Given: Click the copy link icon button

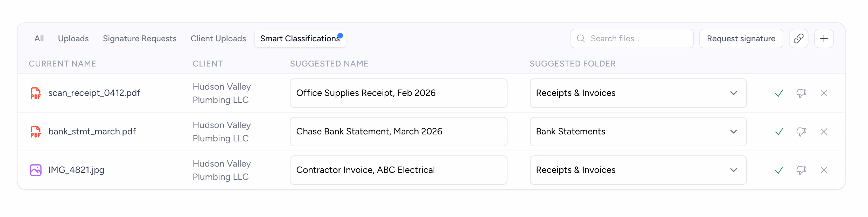Looking at the screenshot, I should [798, 38].
